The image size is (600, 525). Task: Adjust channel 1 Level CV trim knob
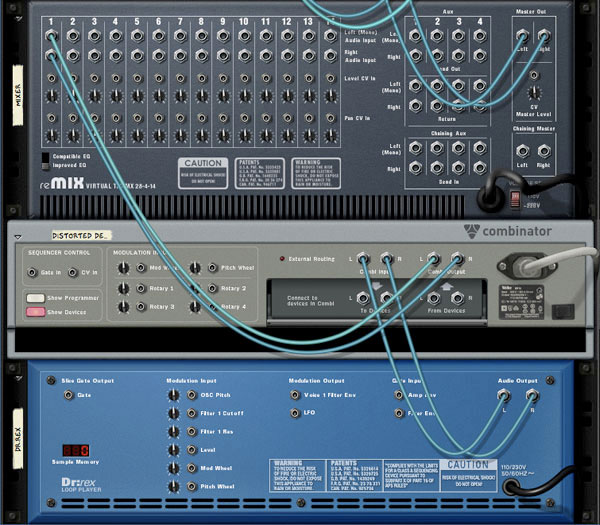52,96
